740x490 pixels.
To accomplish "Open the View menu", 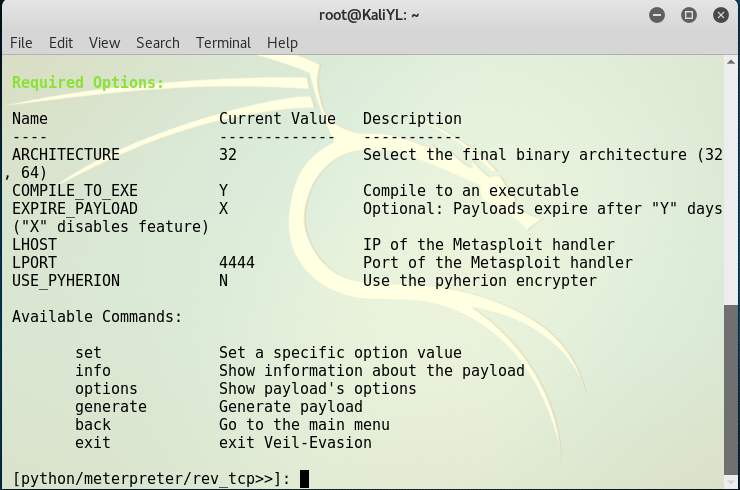I will tap(104, 43).
